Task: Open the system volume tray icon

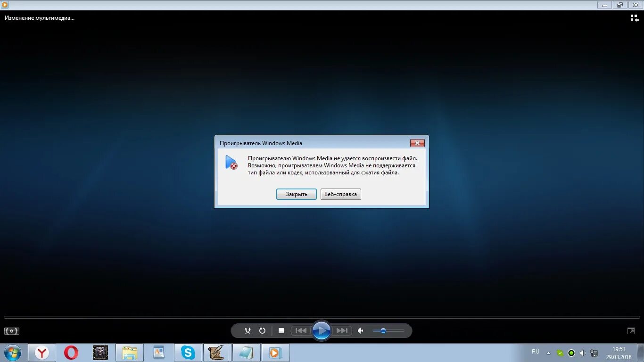Action: (583, 353)
